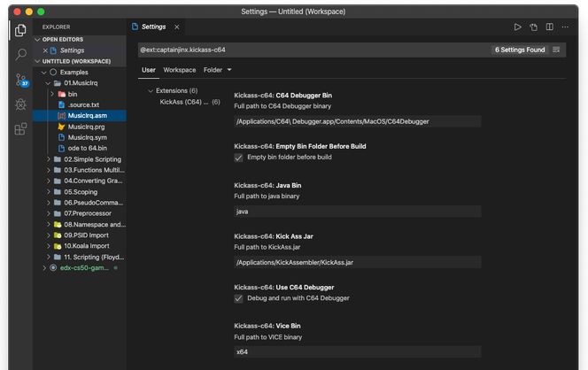Click the ode to 64.bin file icon

[61, 148]
